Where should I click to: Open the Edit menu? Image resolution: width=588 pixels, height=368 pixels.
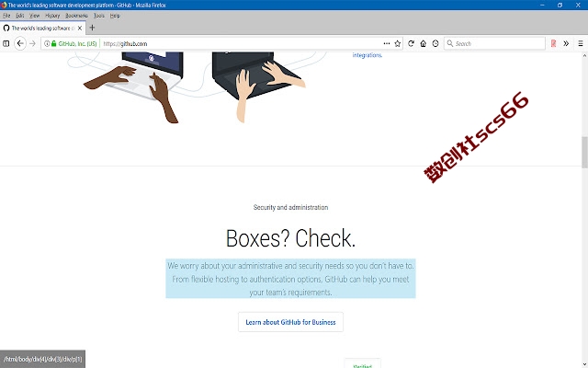point(20,16)
